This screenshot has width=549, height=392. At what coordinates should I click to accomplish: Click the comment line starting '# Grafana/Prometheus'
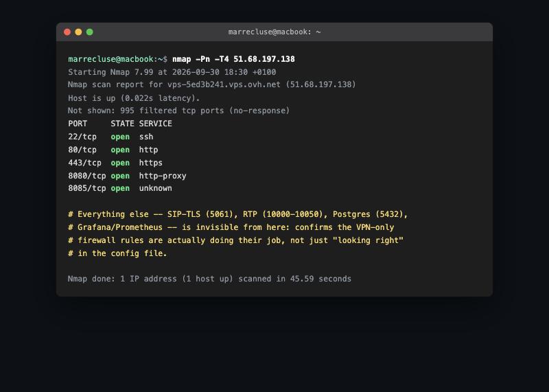coord(231,227)
